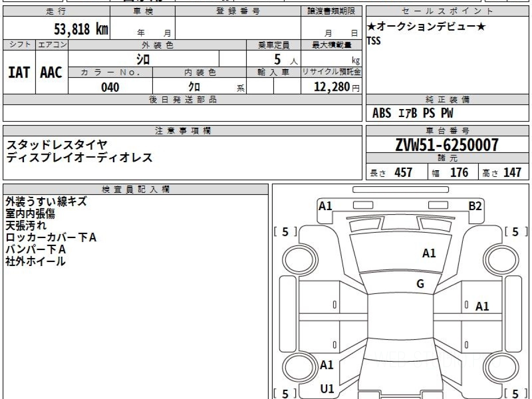Select the 内装色 header
The image size is (532, 399).
(199, 73)
